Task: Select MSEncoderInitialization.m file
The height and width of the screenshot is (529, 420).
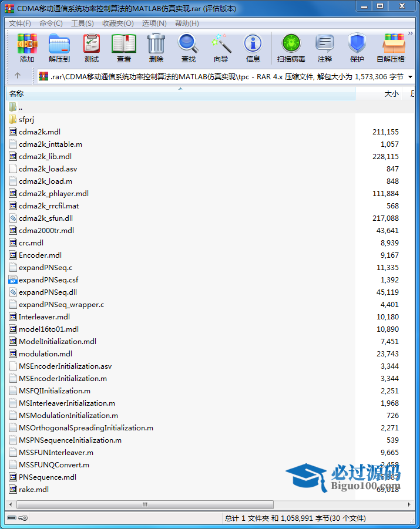Action: pyautogui.click(x=63, y=379)
